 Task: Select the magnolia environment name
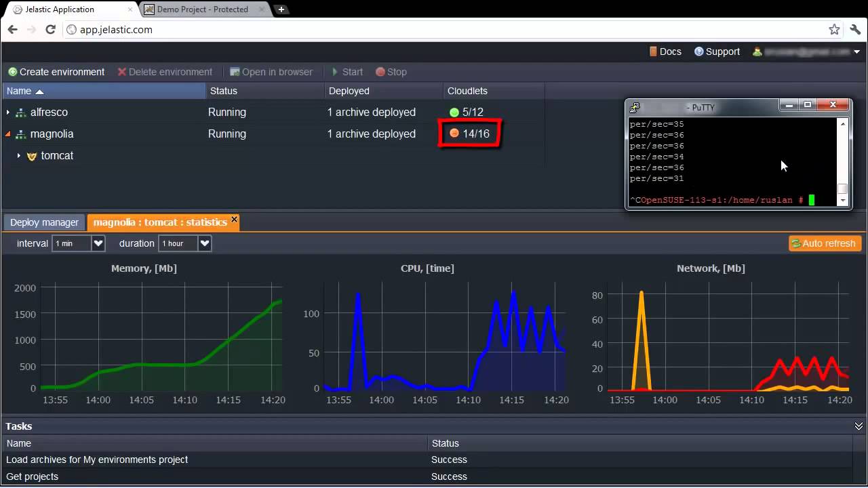tap(52, 134)
